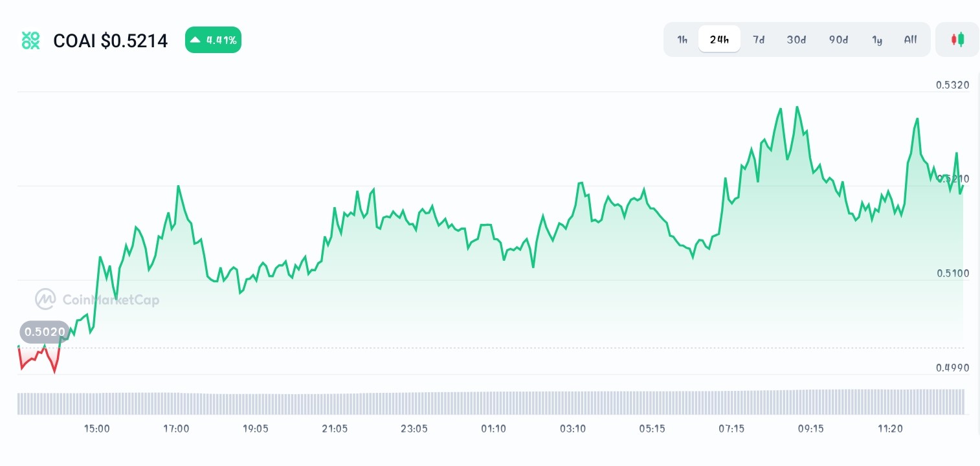Click the 0.5020 opening price label

(x=45, y=332)
